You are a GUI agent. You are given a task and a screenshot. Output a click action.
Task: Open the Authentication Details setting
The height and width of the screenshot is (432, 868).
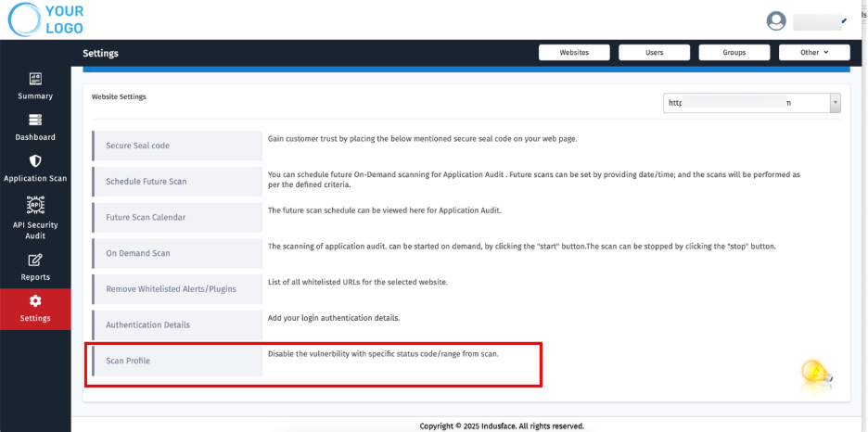[177, 324]
